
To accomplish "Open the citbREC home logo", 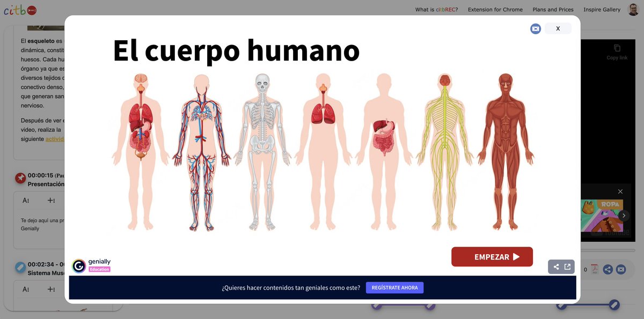I will tap(20, 10).
